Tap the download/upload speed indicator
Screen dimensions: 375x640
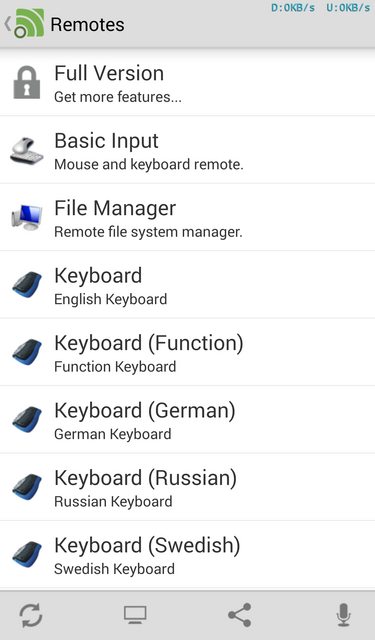pyautogui.click(x=321, y=8)
